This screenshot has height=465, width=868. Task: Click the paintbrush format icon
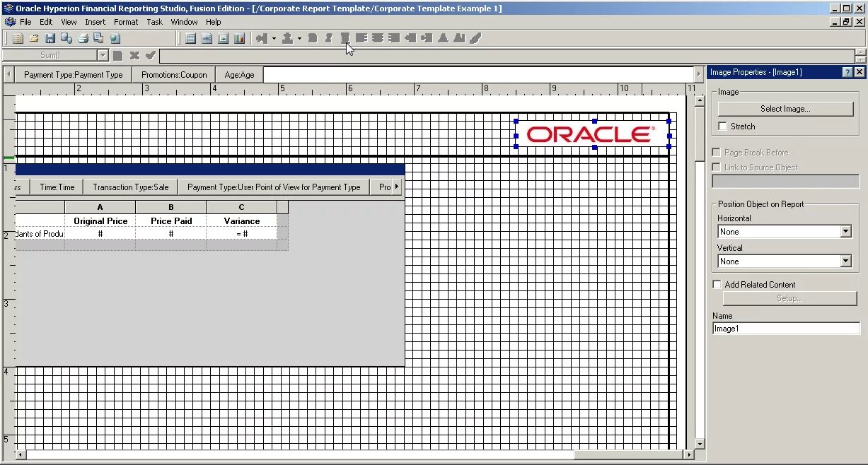475,38
